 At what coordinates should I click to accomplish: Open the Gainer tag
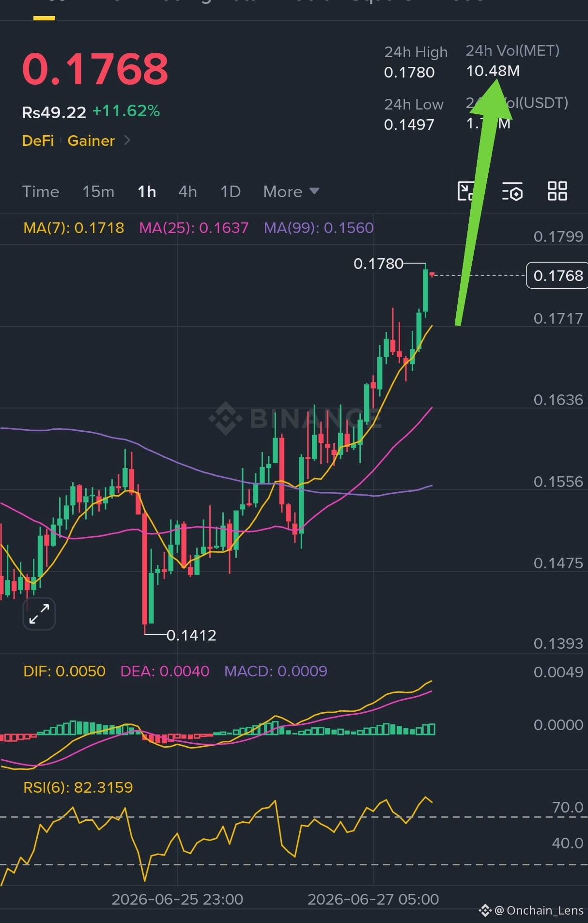[91, 141]
